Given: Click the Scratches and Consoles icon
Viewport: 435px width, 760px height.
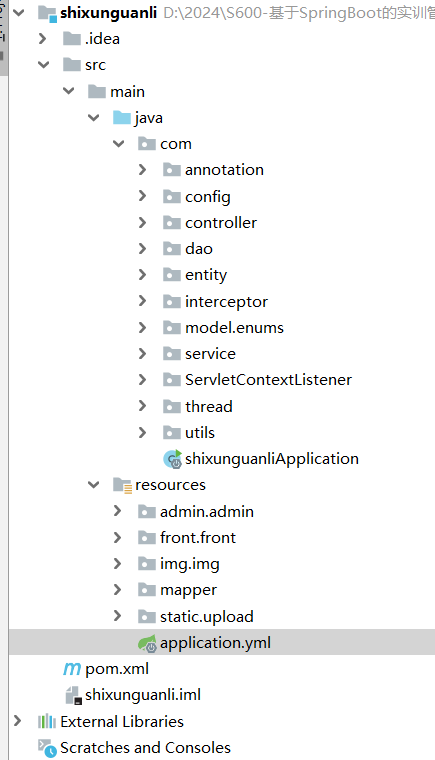Looking at the screenshot, I should (x=48, y=748).
